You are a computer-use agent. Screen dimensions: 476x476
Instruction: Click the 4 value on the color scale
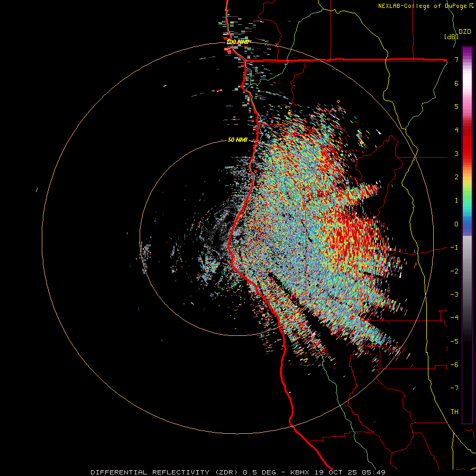pos(456,130)
